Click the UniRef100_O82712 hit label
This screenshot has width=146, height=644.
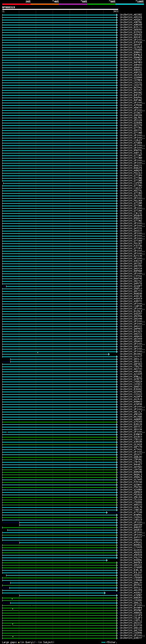(131, 281)
